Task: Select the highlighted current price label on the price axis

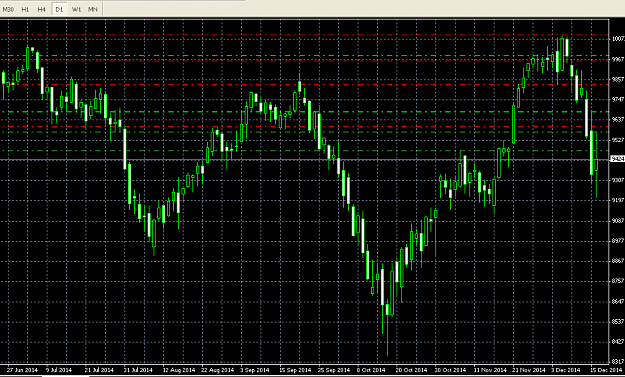Action: point(618,159)
